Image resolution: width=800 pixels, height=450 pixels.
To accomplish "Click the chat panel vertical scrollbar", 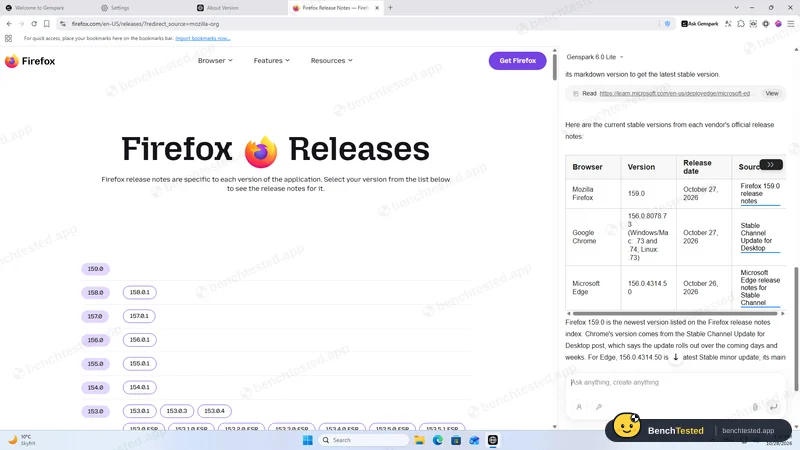I will (x=795, y=329).
